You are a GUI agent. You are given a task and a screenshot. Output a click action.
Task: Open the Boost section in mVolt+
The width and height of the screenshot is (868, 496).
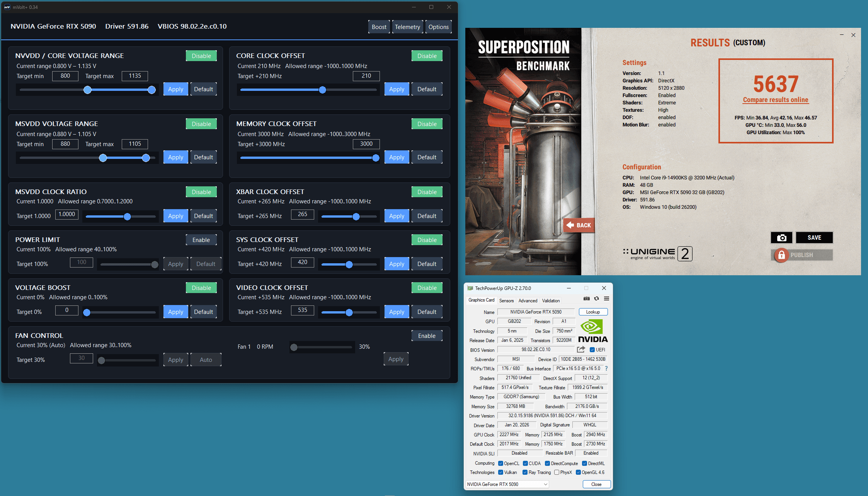click(379, 27)
